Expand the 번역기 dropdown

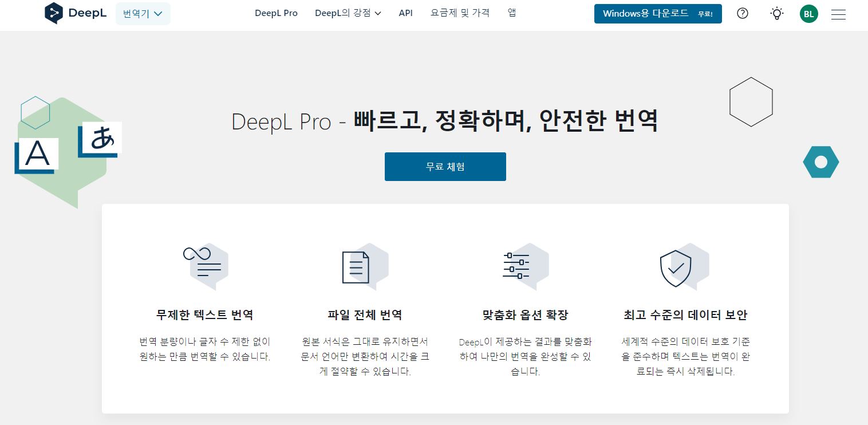coord(143,14)
